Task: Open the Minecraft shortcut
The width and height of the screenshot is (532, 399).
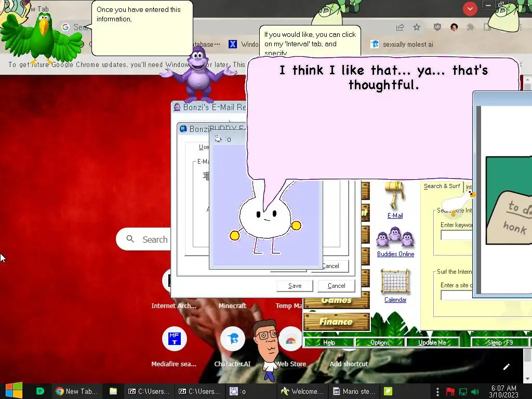Action: (x=232, y=305)
